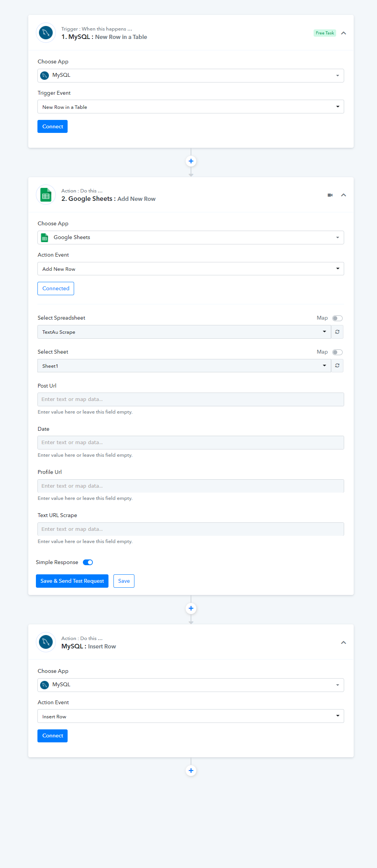Toggle Map switch for Select Sheet

[x=337, y=352]
